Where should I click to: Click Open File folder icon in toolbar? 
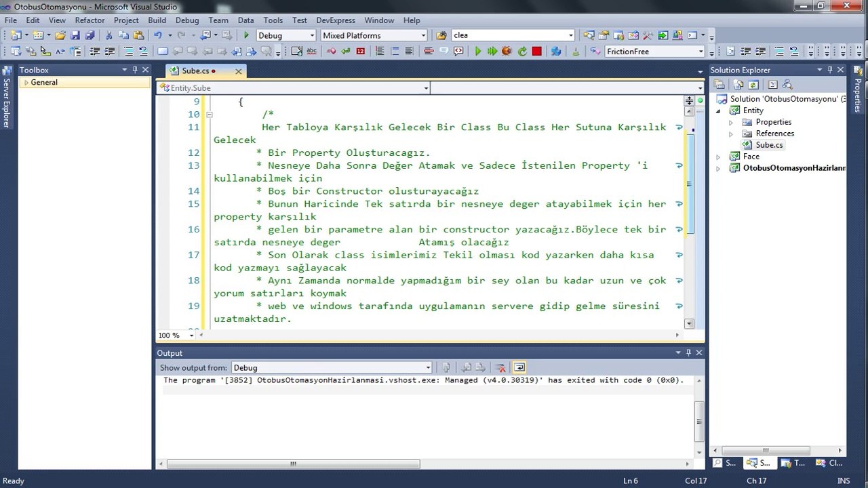pos(60,35)
